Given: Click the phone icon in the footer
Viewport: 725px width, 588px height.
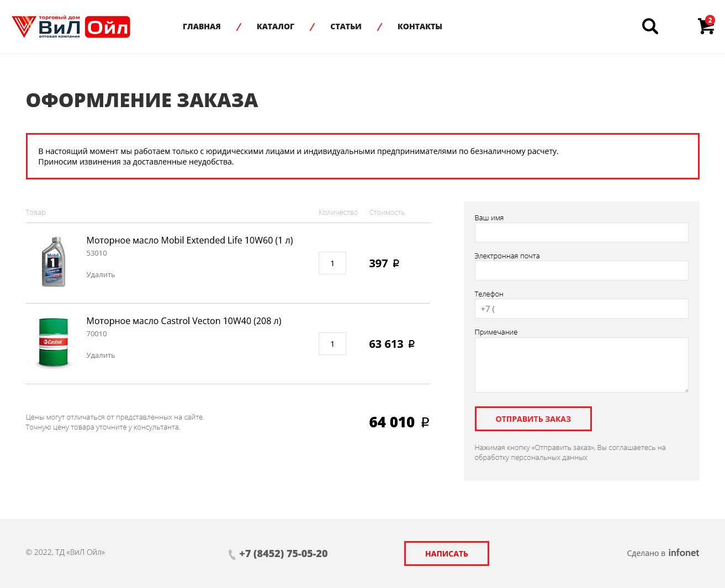Looking at the screenshot, I should click(x=230, y=554).
